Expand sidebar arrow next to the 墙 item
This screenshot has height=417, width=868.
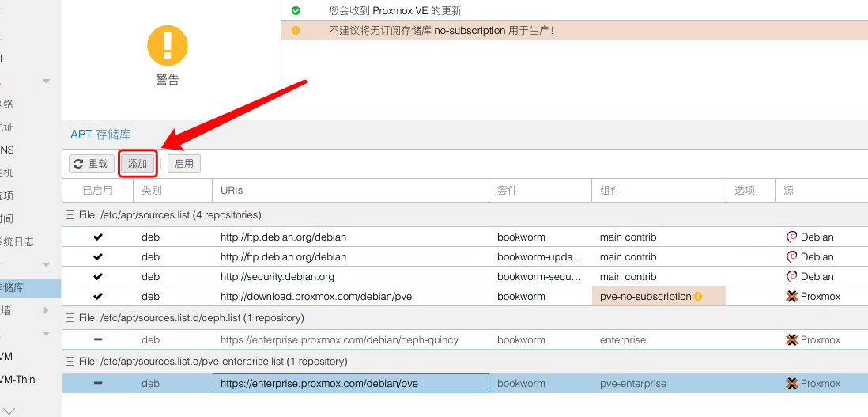[x=47, y=311]
